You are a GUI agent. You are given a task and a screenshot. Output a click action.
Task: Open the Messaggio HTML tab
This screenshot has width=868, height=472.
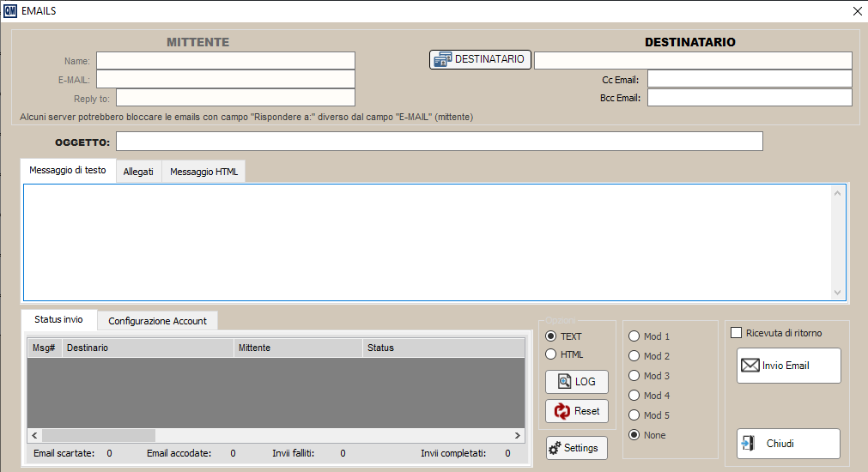pyautogui.click(x=204, y=172)
